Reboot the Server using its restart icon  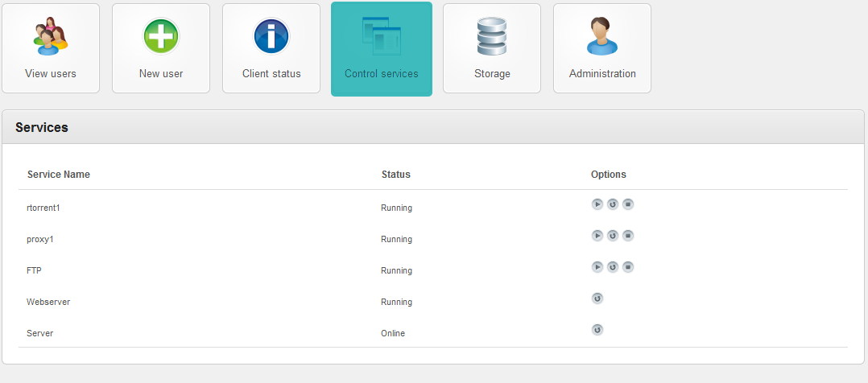coord(597,330)
